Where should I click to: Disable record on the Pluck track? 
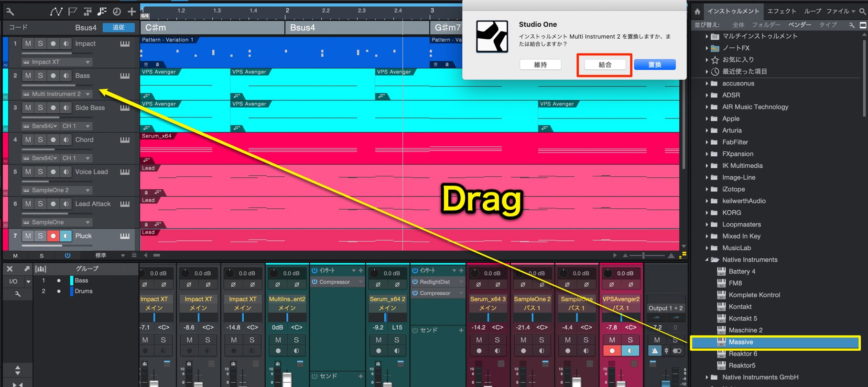53,236
